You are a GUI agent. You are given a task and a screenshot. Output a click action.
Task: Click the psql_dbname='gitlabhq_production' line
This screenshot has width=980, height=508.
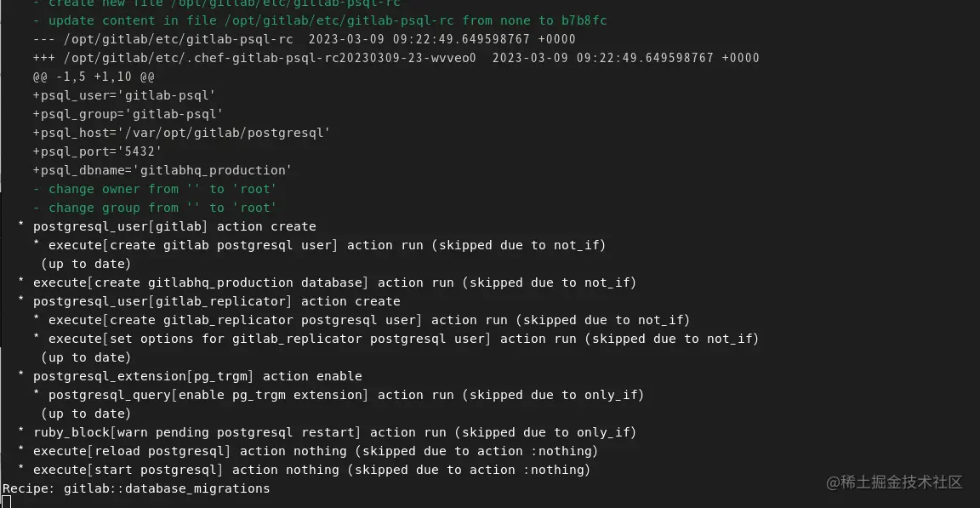pos(162,170)
